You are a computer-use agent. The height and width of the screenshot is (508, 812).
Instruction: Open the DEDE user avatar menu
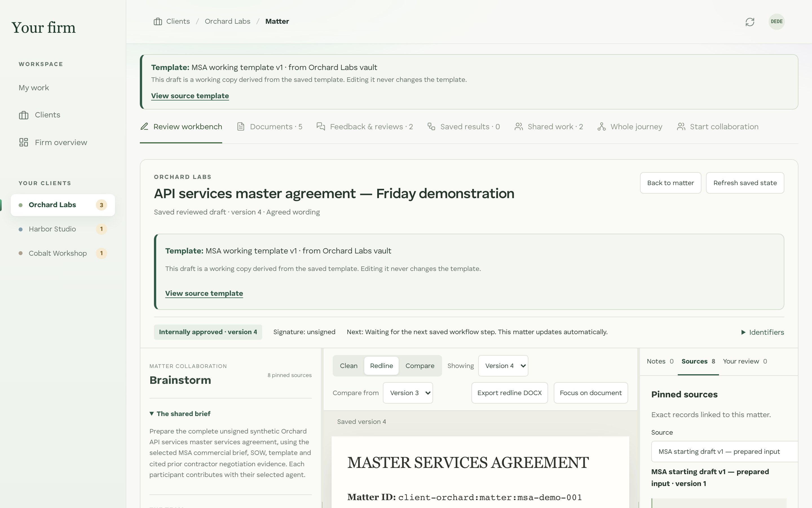[776, 21]
